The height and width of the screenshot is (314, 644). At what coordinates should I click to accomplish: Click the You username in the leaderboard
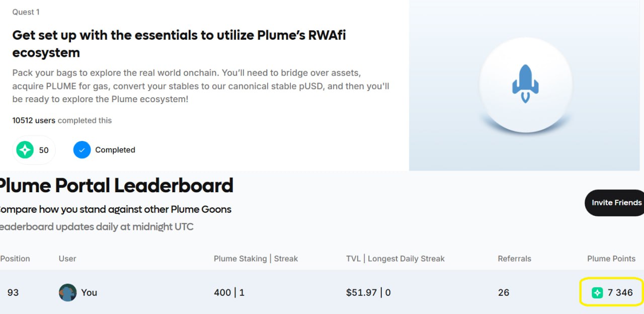pyautogui.click(x=89, y=292)
